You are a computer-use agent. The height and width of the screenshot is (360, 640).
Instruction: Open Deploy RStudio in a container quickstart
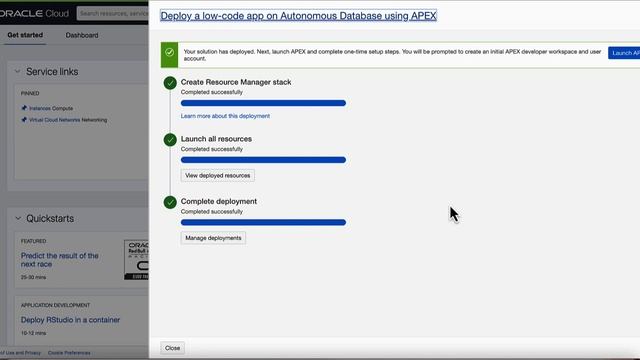[x=70, y=320]
